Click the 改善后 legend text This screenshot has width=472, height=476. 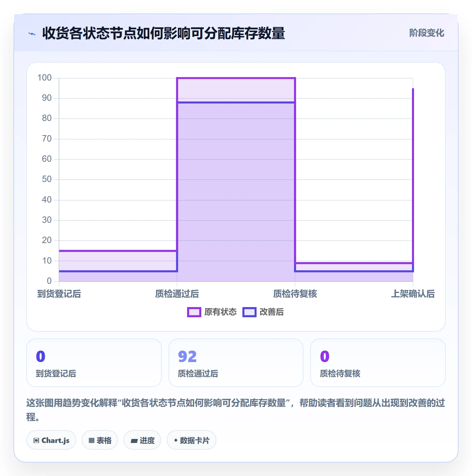click(x=272, y=312)
